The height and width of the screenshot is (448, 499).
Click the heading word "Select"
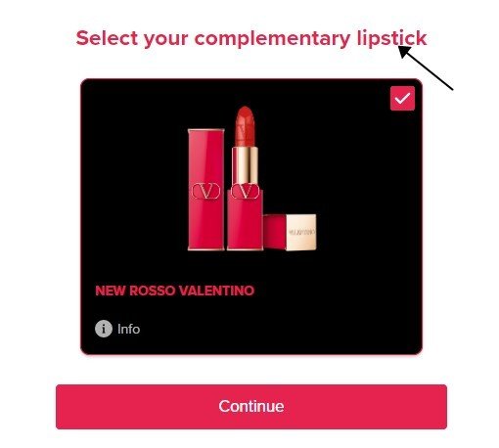(107, 38)
